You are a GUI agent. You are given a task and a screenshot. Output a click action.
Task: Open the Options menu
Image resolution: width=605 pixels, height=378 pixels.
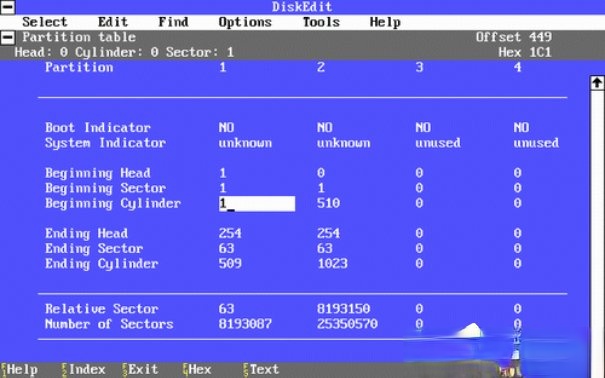[245, 22]
